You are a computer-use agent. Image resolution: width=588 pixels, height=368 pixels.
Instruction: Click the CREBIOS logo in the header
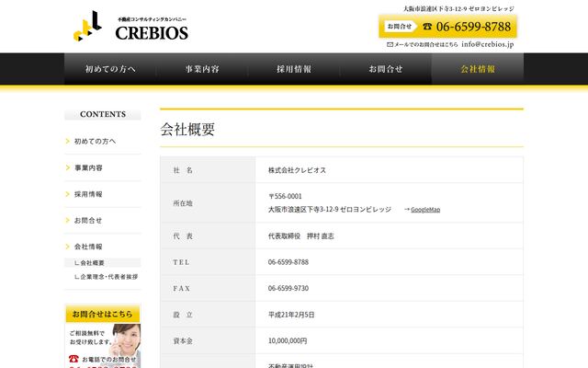(130, 26)
